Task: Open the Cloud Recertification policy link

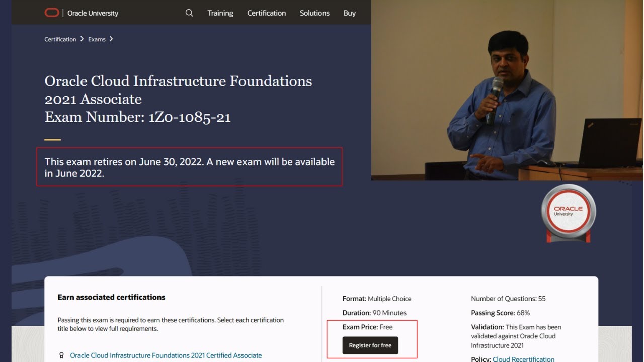Action: (524, 359)
